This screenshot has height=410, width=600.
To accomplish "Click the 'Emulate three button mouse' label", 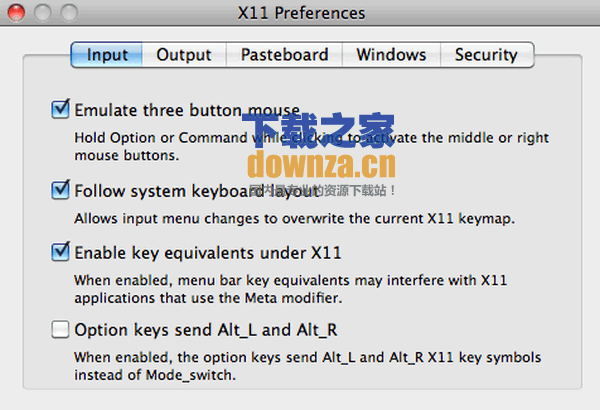I will pos(187,110).
